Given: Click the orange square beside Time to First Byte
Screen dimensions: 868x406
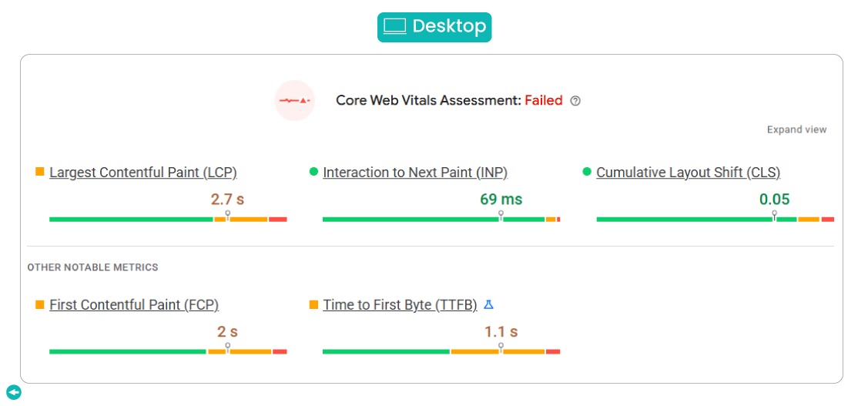Looking at the screenshot, I should [313, 304].
